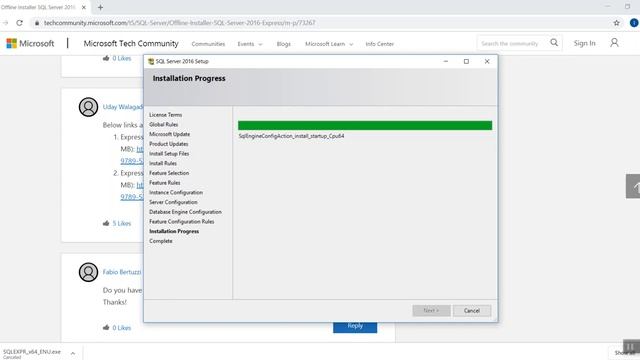Viewport: 640px width, 360px height.
Task: Click thumbs-up beside top 0 Likes
Action: (x=106, y=58)
